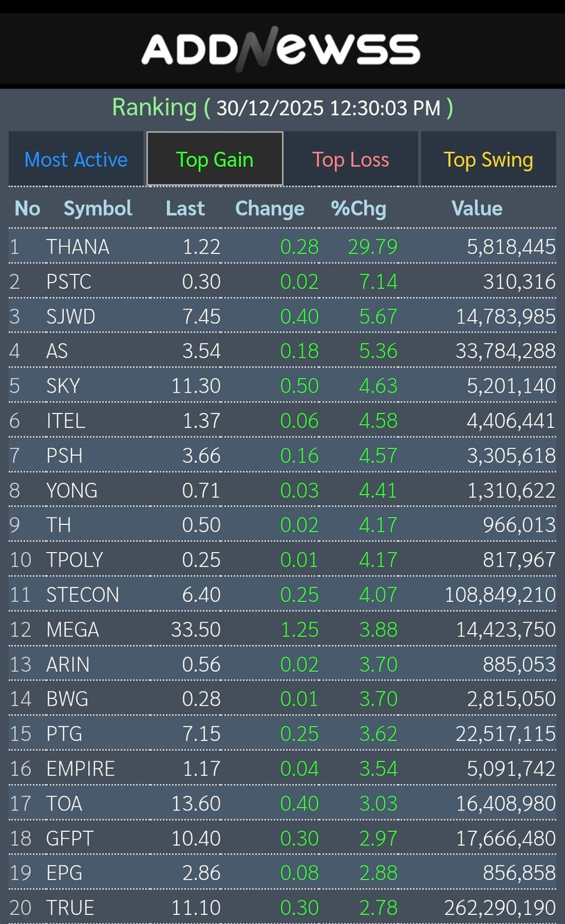Click the %Chg column header
The image size is (565, 924).
point(358,208)
